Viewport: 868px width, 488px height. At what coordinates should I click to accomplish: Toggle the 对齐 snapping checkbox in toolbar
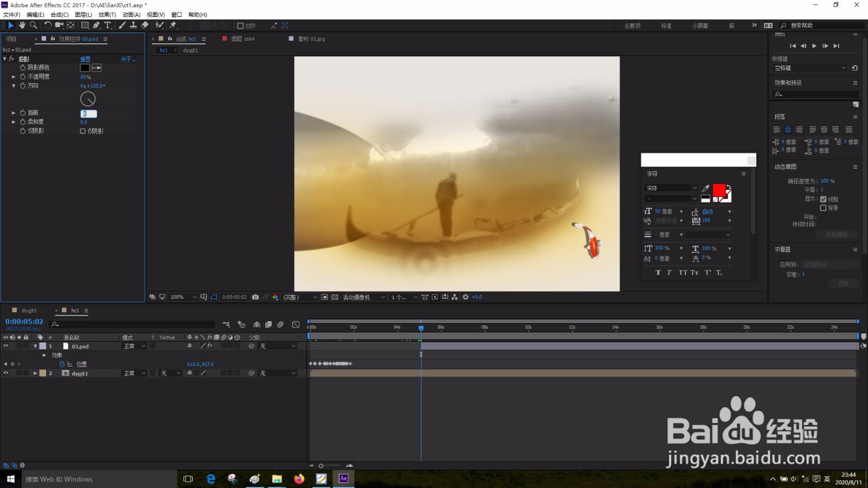pyautogui.click(x=240, y=25)
